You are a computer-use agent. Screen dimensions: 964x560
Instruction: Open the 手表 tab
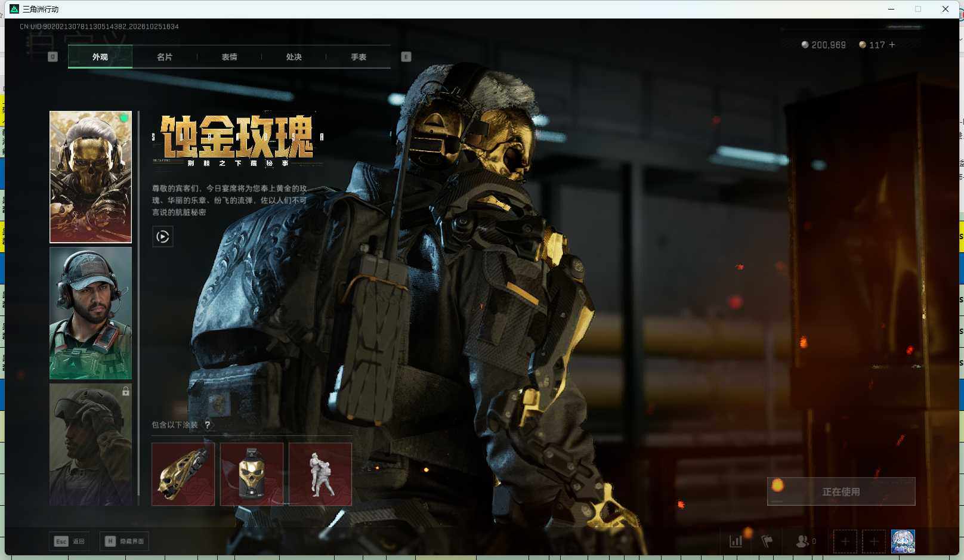point(359,57)
